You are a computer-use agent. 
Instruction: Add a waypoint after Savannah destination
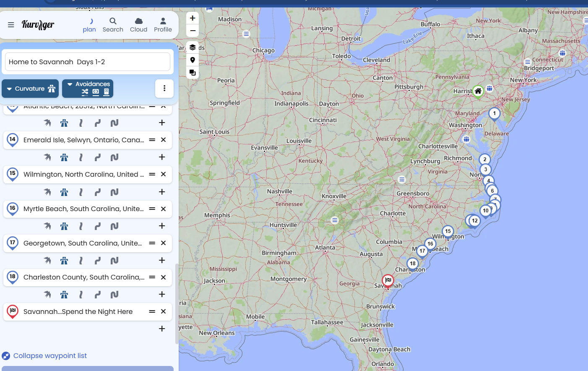pyautogui.click(x=162, y=329)
